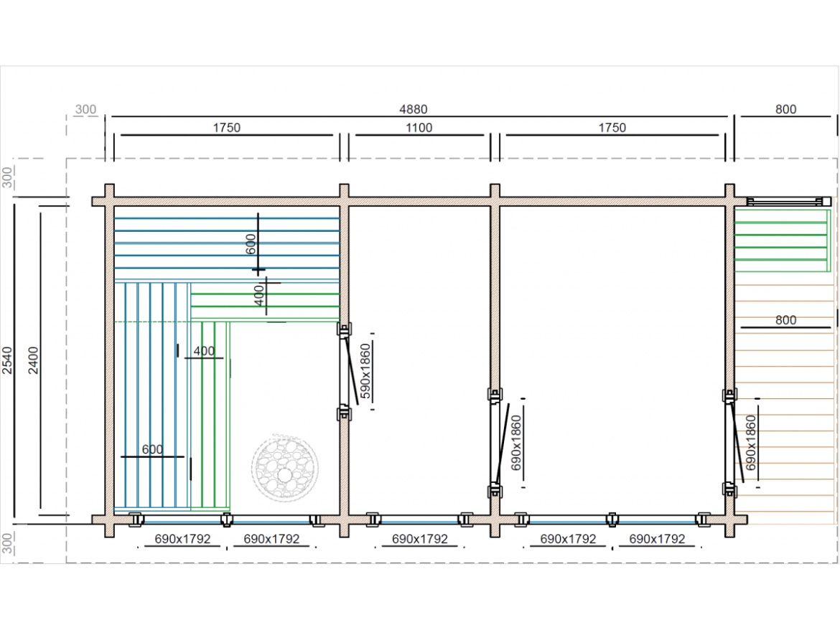Click the right 1750 top dimension
Viewport: 840px width, 630px height.
coord(612,128)
